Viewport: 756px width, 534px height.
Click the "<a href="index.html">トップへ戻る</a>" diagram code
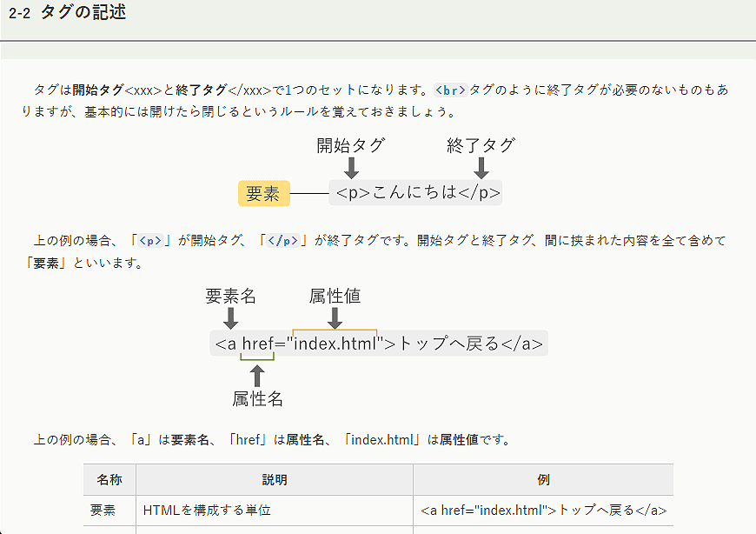pyautogui.click(x=379, y=344)
